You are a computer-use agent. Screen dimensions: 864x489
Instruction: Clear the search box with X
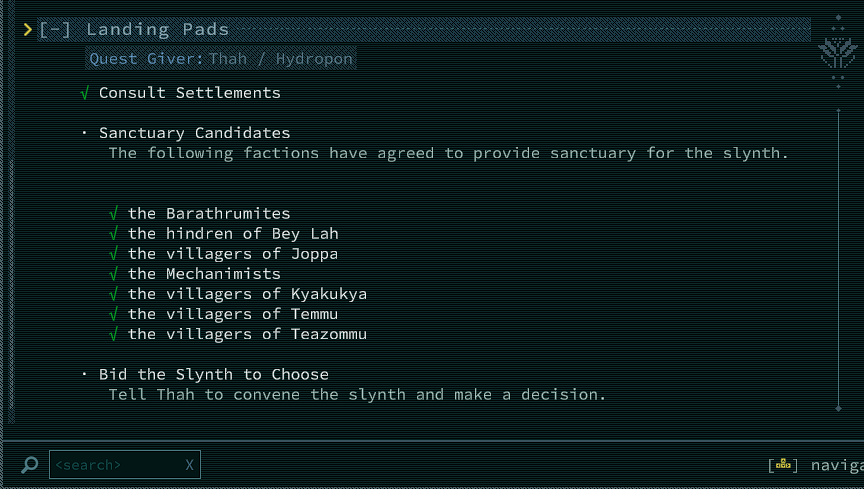[x=189, y=465]
